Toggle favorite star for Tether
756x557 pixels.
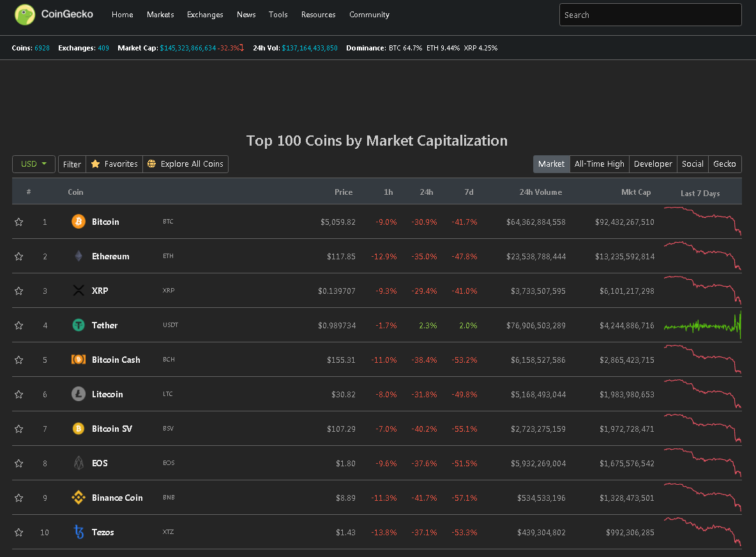click(19, 325)
